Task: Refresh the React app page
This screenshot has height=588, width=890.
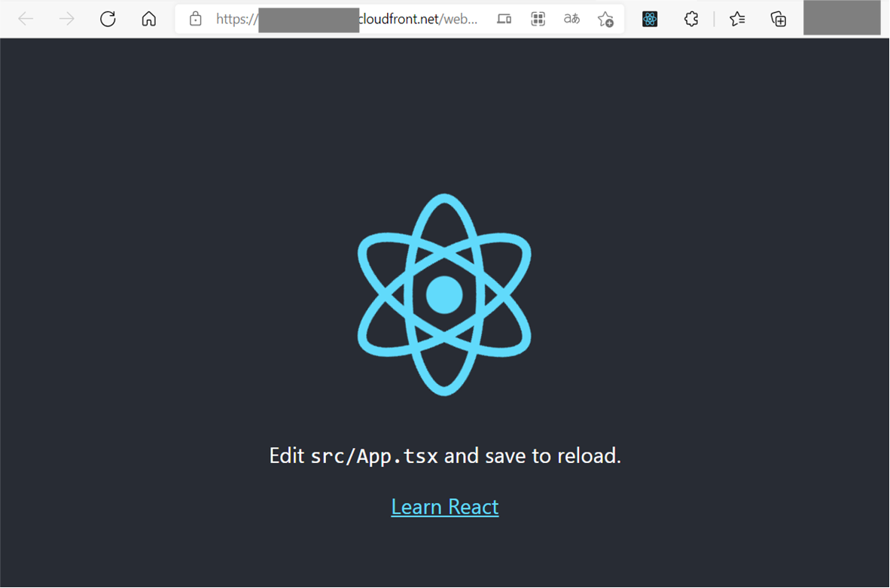Action: pos(108,19)
